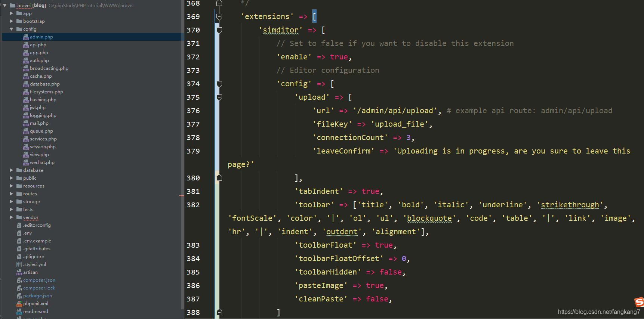
Task: Select the .gitignore file
Action: coord(34,257)
